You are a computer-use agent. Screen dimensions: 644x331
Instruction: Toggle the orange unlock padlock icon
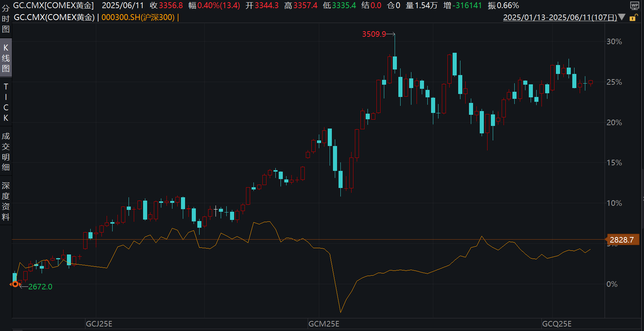[634, 17]
